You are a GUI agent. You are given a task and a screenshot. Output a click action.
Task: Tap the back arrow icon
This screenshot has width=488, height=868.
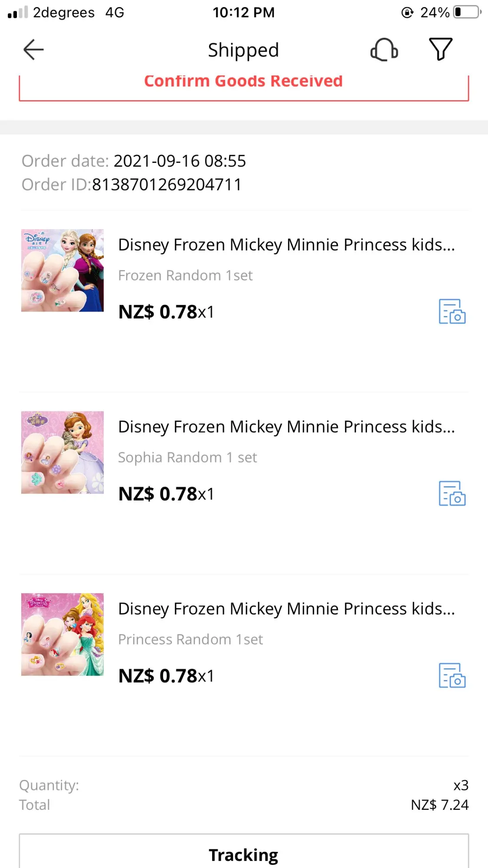[33, 49]
